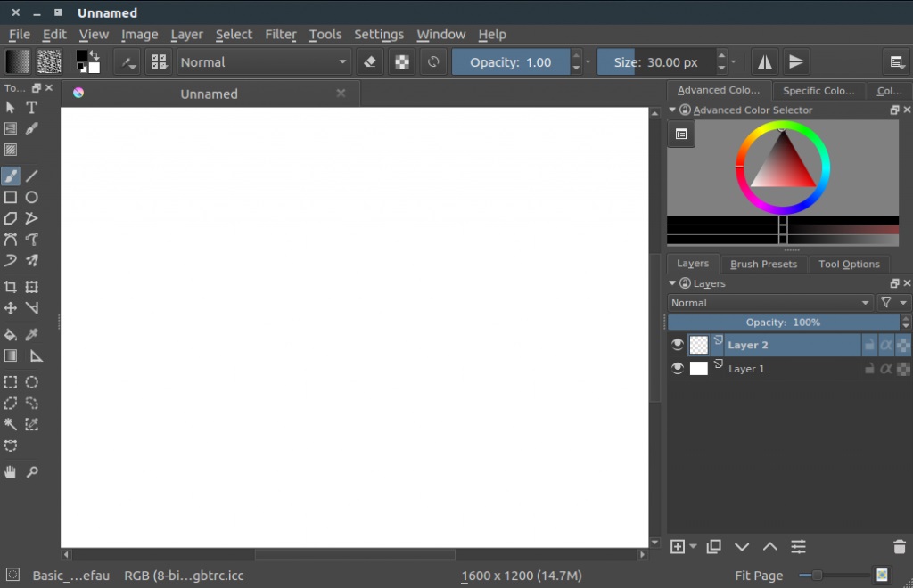Open the Settings menu
The image size is (913, 588).
(x=379, y=35)
